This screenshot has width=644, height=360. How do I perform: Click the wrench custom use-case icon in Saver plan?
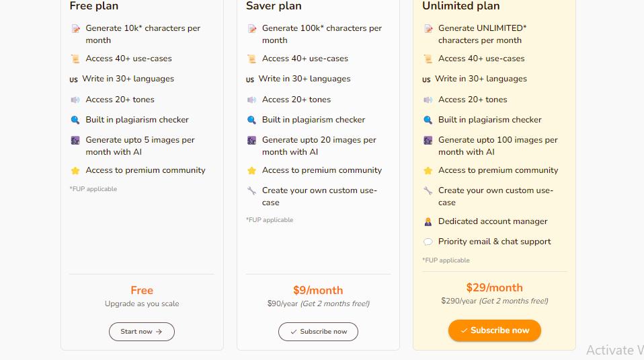252,190
